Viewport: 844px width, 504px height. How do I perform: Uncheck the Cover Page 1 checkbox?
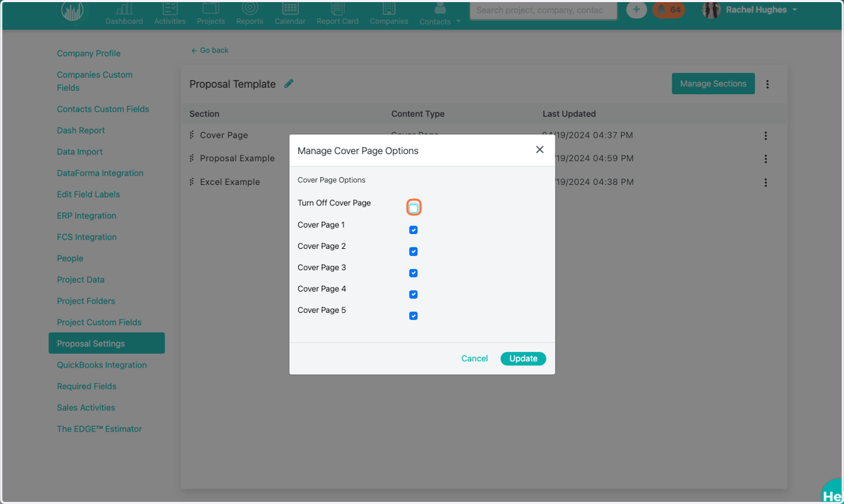[x=414, y=230]
